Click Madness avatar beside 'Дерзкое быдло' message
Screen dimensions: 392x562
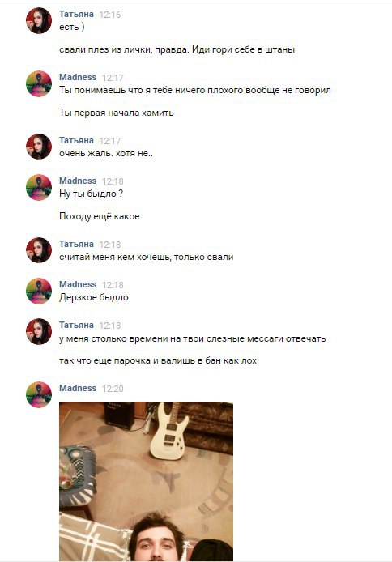pos(39,291)
